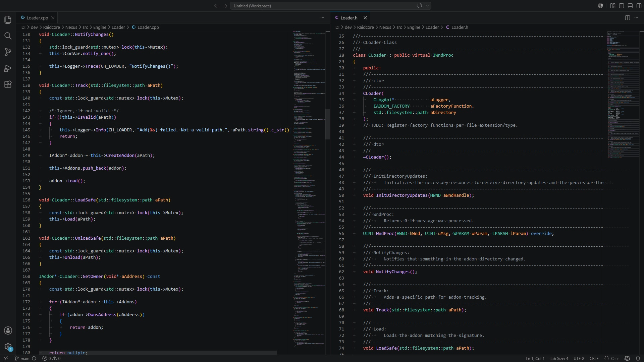
Task: Open the Accounts menu icon
Action: 8,330
